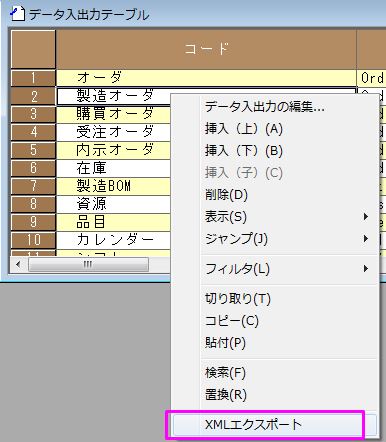Viewport: 386px width, 442px height.
Task: Select row header 7
Action: click(33, 186)
